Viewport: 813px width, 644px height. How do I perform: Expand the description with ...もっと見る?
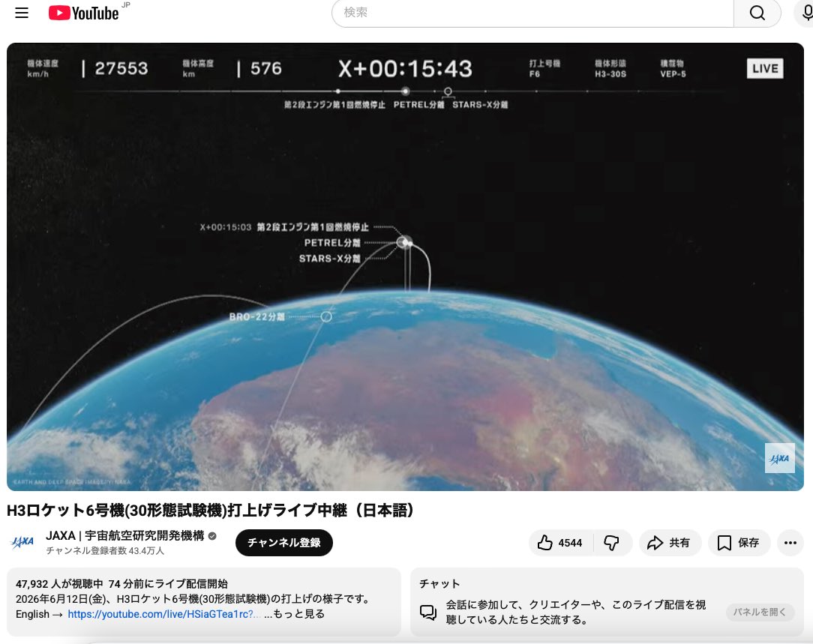click(x=294, y=614)
